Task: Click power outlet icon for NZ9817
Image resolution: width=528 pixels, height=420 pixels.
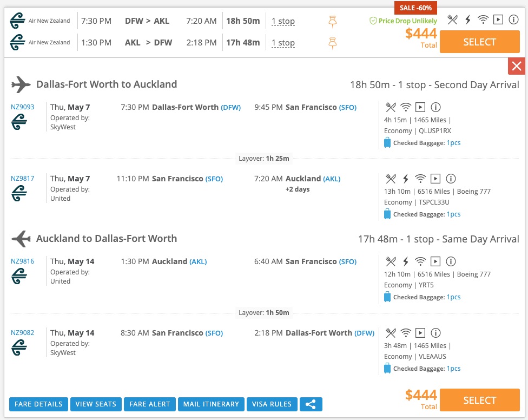Action: click(405, 179)
